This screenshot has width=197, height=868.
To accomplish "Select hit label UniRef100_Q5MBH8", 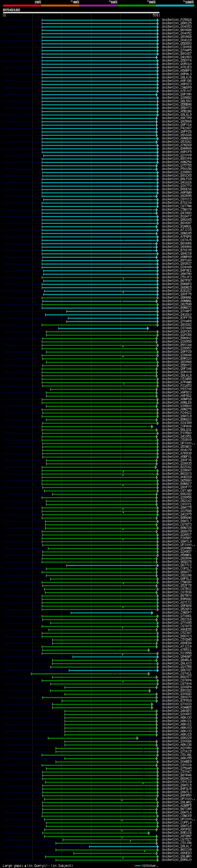I will coord(177,104).
